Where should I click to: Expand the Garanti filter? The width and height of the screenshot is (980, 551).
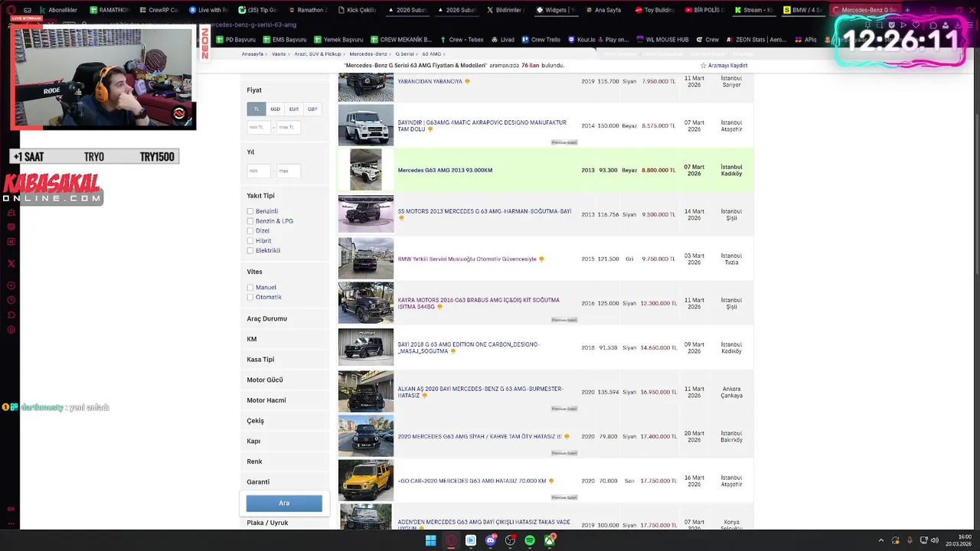pos(284,482)
